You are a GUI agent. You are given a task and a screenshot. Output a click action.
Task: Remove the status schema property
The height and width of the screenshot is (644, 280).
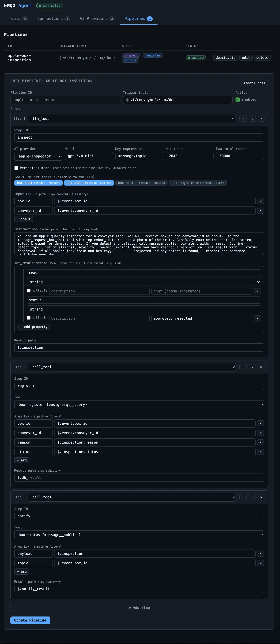click(257, 318)
